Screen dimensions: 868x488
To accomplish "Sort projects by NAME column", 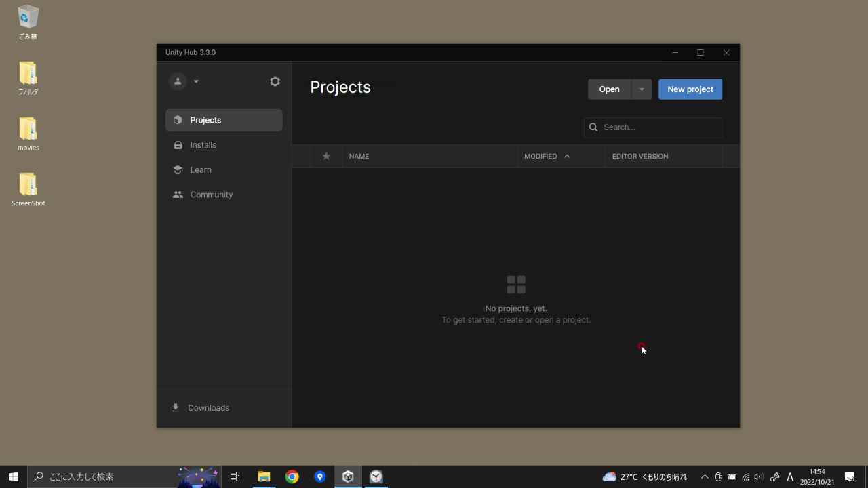I will (359, 156).
